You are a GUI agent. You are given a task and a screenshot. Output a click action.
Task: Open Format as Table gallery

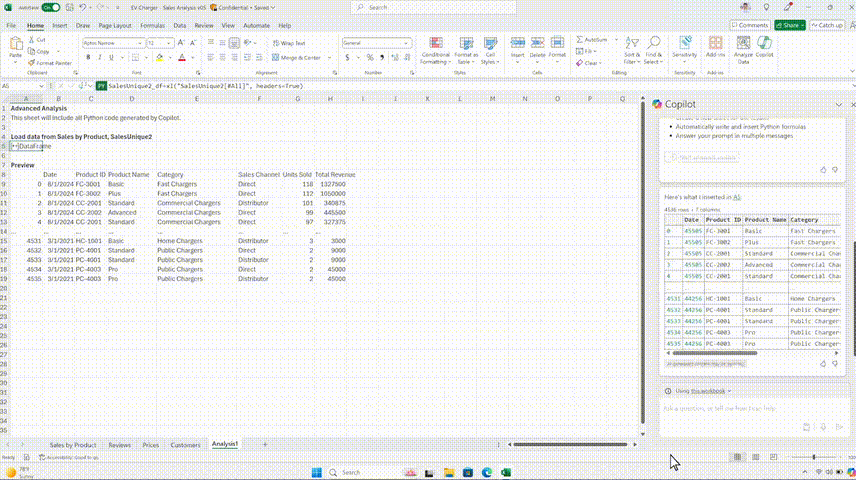pos(466,51)
